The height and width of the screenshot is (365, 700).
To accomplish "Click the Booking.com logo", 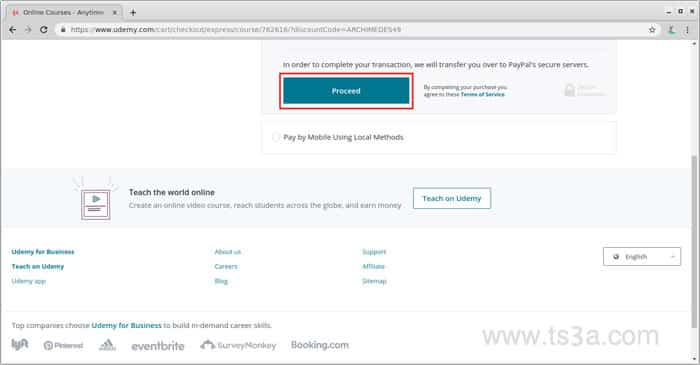I will pos(320,344).
